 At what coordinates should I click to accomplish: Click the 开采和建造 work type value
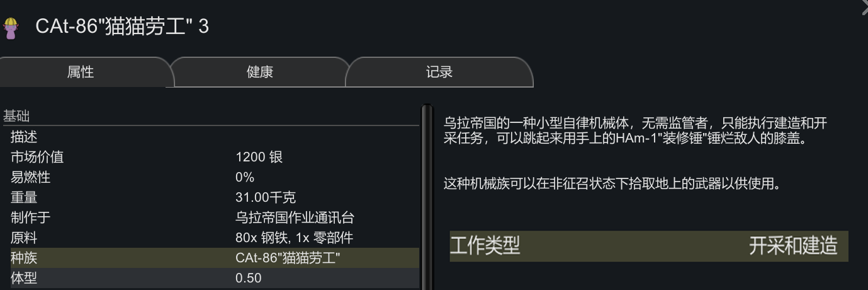point(792,246)
